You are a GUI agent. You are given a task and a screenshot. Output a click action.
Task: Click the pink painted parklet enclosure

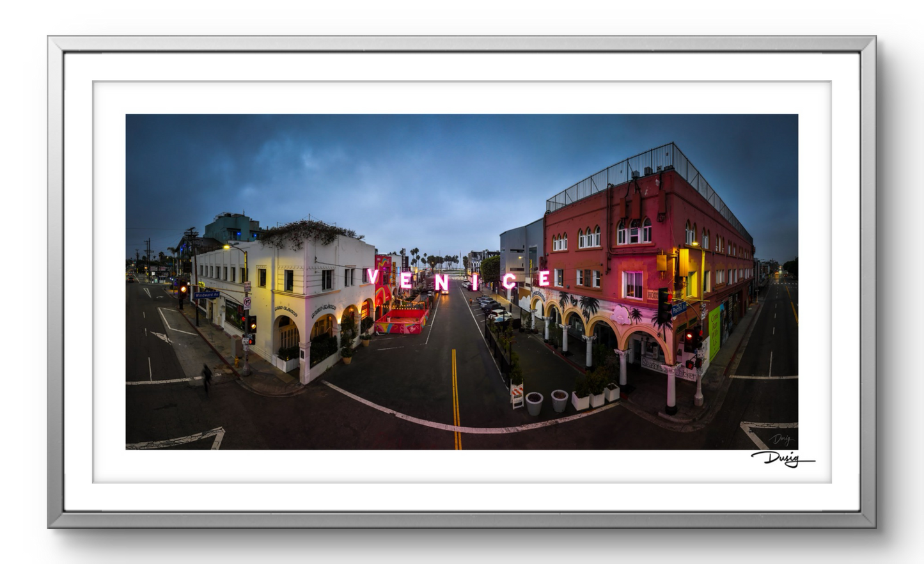click(401, 322)
